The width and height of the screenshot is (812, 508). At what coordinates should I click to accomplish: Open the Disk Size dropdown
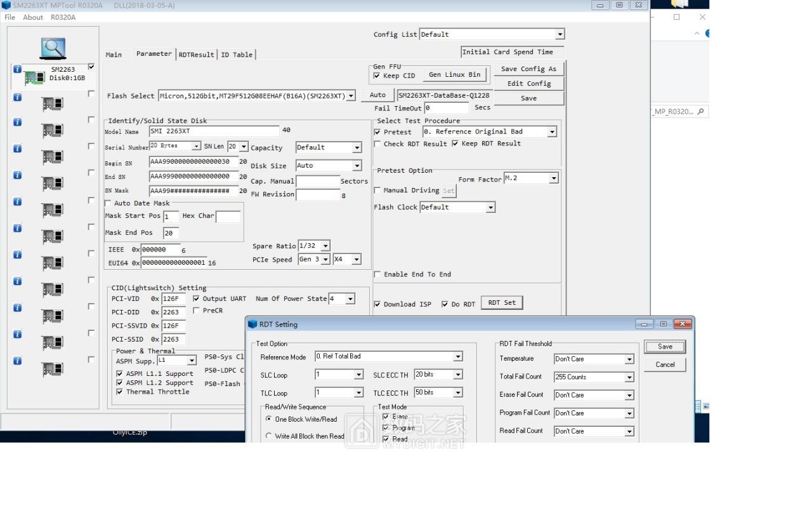pyautogui.click(x=357, y=166)
